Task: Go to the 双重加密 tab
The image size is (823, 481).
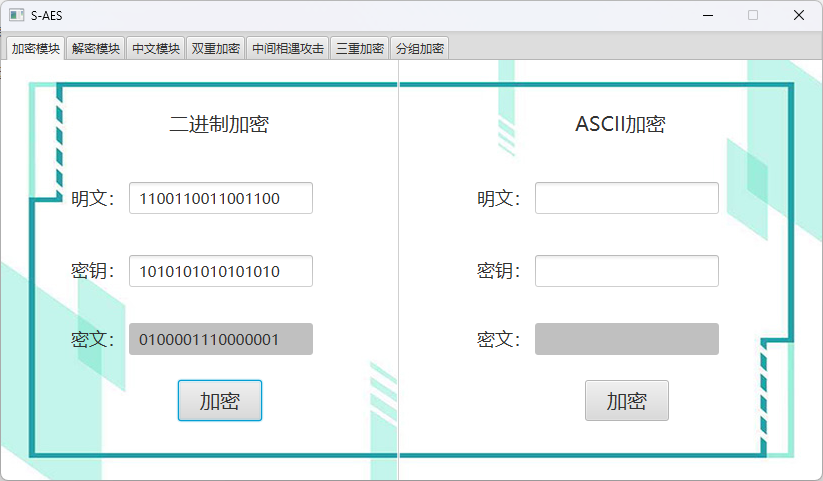Action: [x=215, y=48]
